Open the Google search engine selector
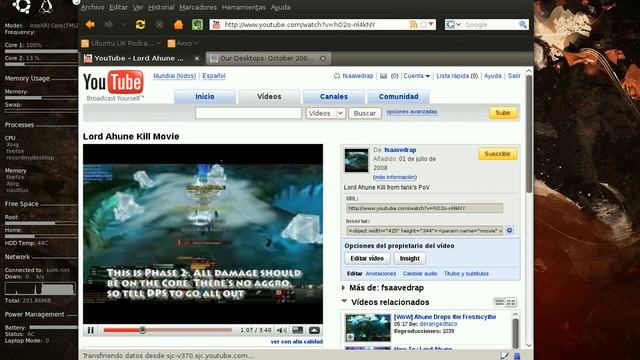Viewport: 640px width, 360px height. coord(453,24)
